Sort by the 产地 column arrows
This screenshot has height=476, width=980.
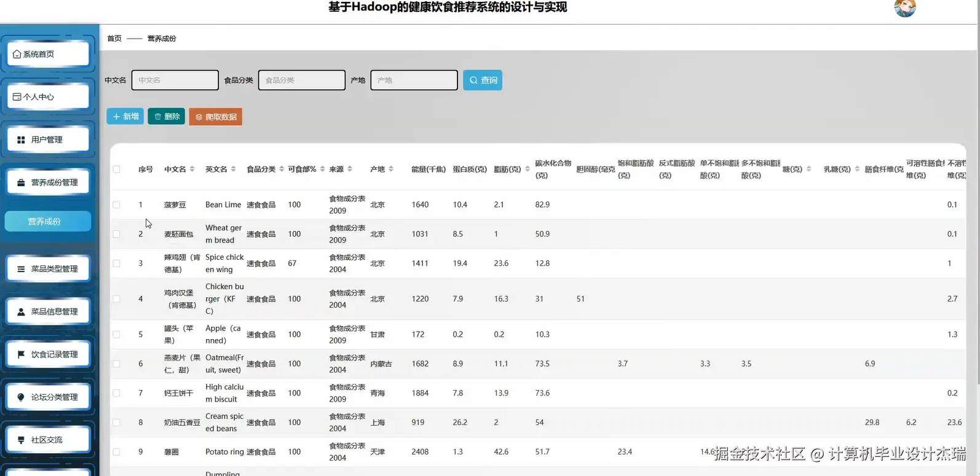(390, 169)
